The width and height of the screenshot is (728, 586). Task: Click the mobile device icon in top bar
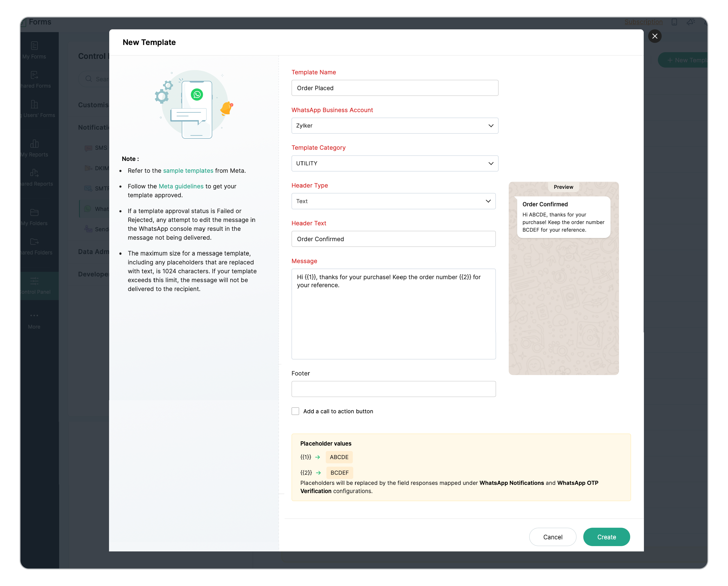click(x=674, y=22)
